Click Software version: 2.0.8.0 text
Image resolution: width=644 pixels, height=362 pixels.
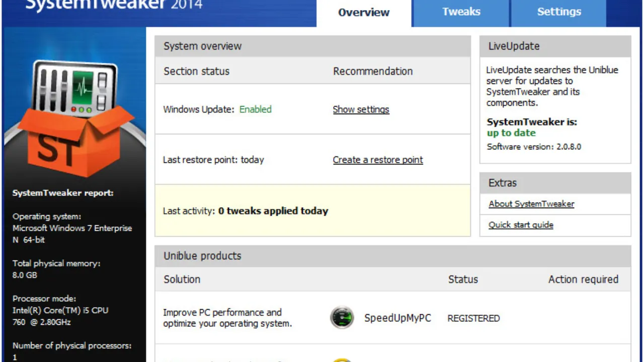534,147
